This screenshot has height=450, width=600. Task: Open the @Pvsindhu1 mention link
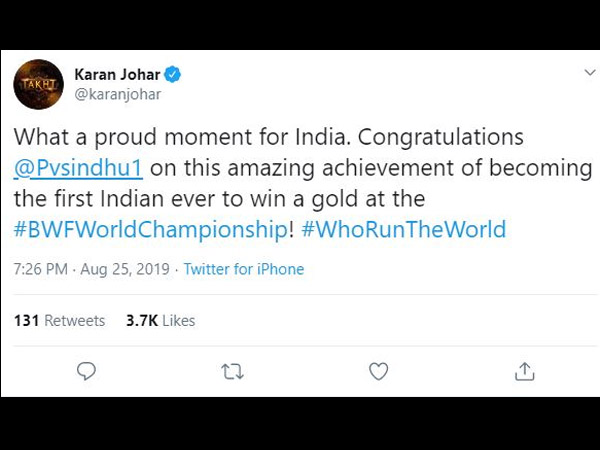click(x=78, y=168)
